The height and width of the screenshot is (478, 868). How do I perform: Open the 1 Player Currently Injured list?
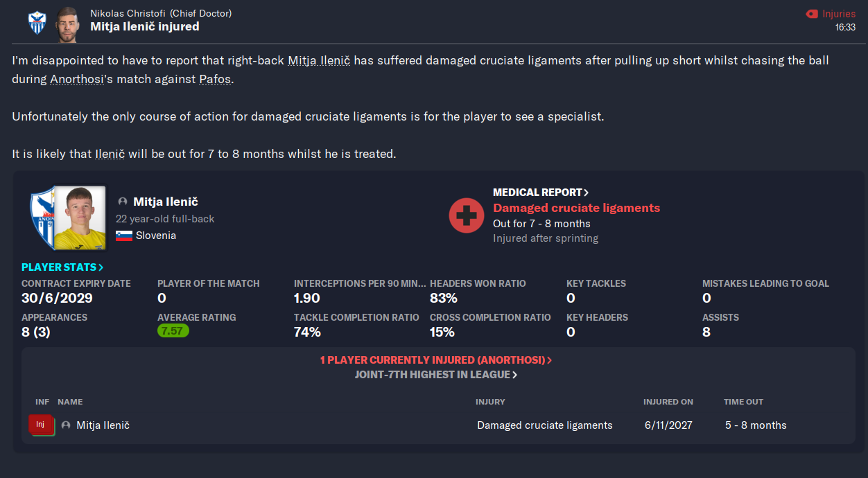(x=436, y=360)
